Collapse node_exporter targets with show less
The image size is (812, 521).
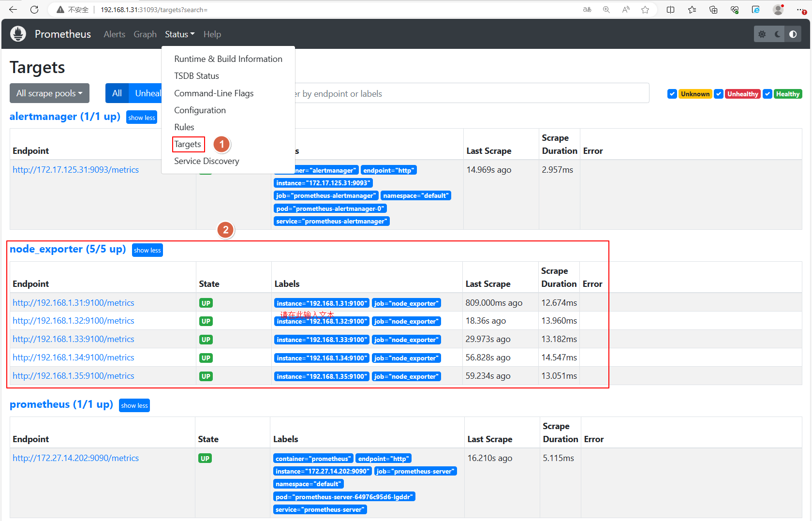coord(148,250)
